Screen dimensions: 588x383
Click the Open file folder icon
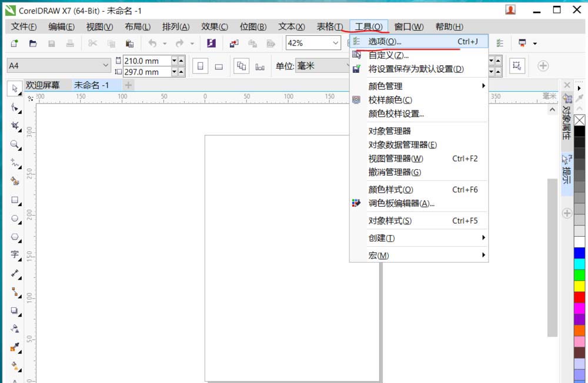pyautogui.click(x=33, y=43)
